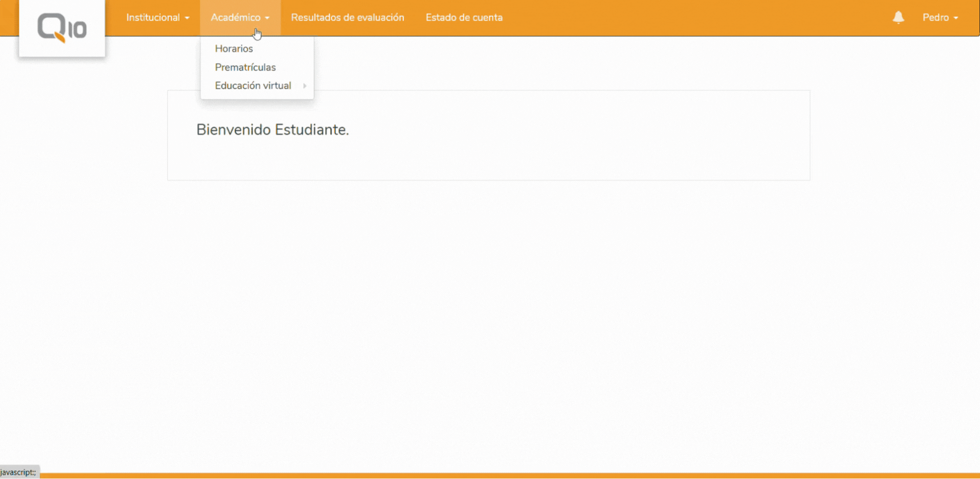Click the Q10 logo
Viewport: 980px width, 479px height.
tap(62, 28)
